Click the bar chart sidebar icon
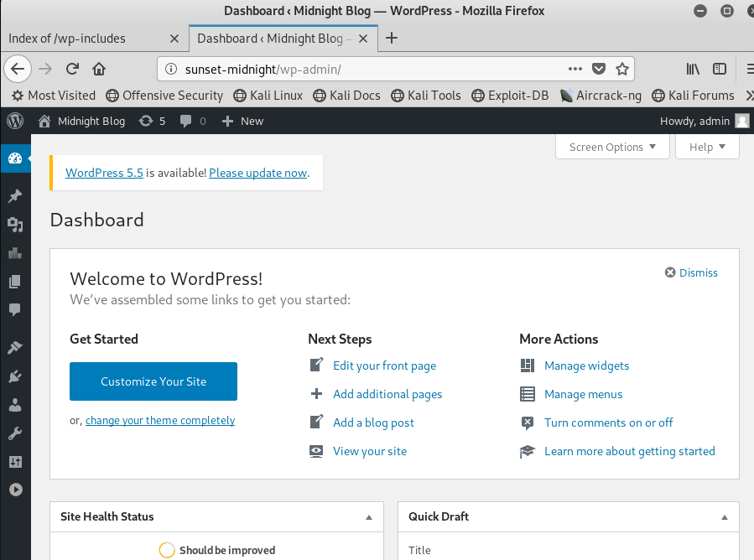This screenshot has width=754, height=560. tap(15, 253)
